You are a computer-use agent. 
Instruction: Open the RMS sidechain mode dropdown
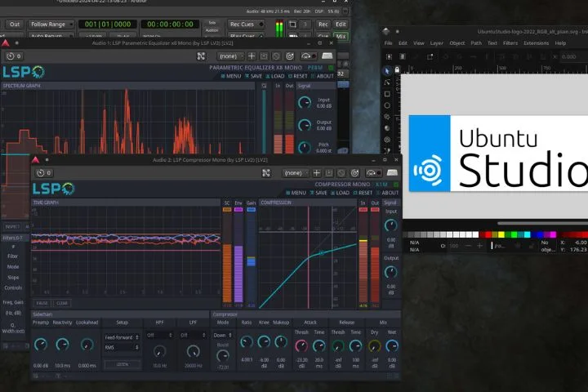[122, 347]
